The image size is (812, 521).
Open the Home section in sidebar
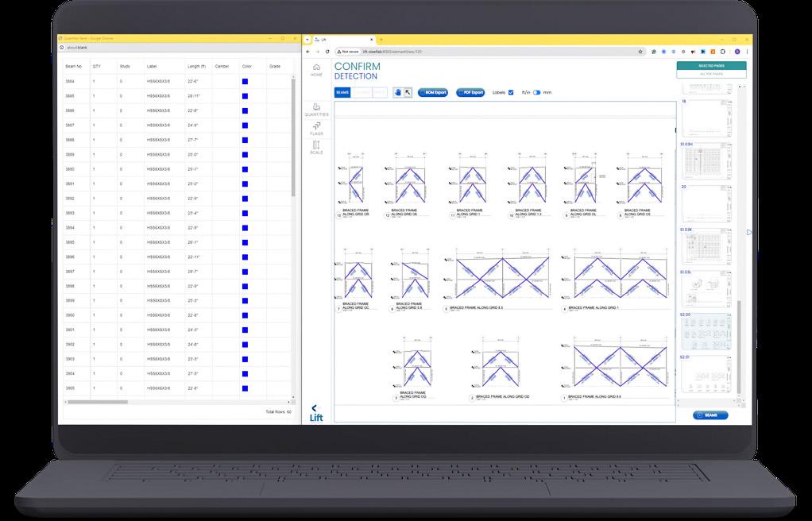tap(316, 70)
